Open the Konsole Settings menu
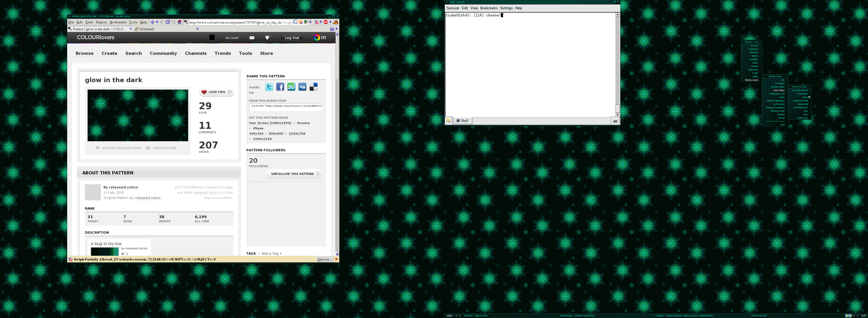 pos(506,8)
